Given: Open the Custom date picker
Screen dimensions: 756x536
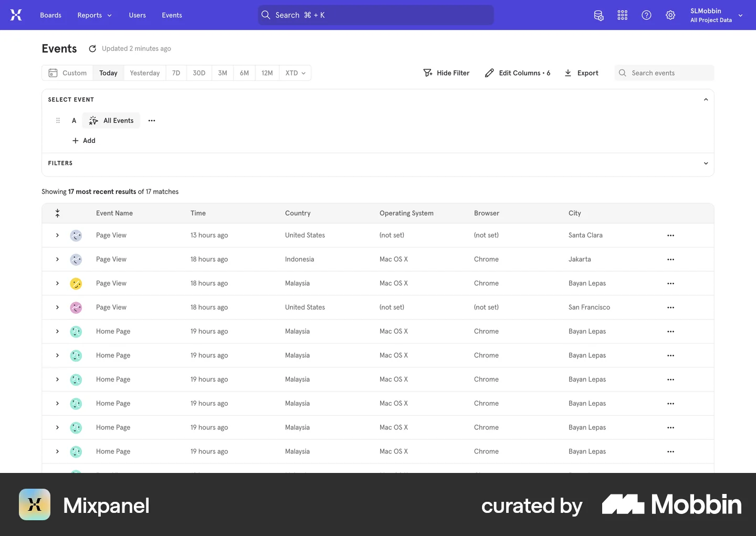Looking at the screenshot, I should pyautogui.click(x=68, y=73).
